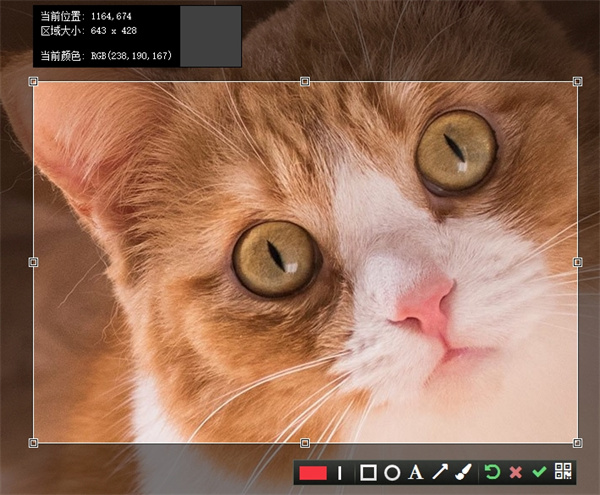Choose the text annotation tool
The width and height of the screenshot is (600, 495).
416,472
